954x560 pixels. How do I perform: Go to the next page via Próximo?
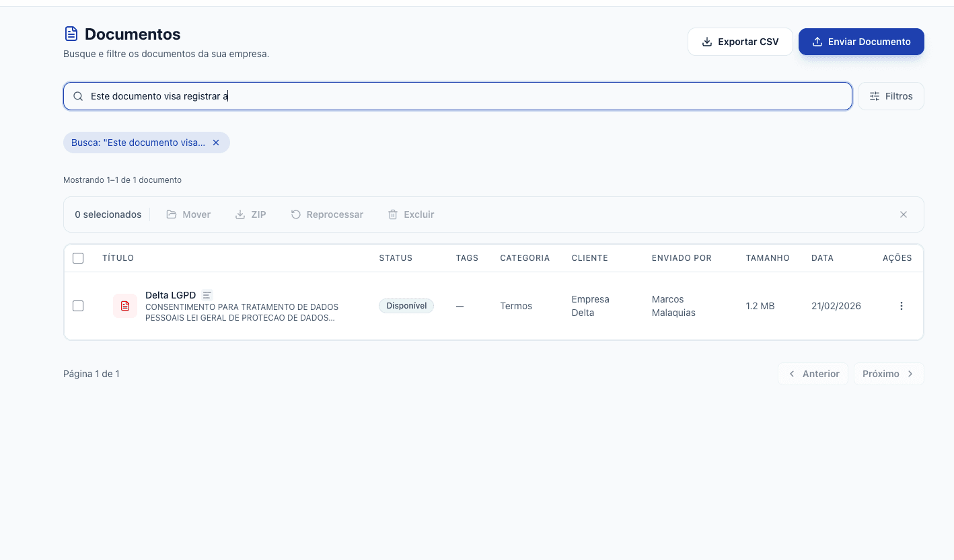pos(888,373)
